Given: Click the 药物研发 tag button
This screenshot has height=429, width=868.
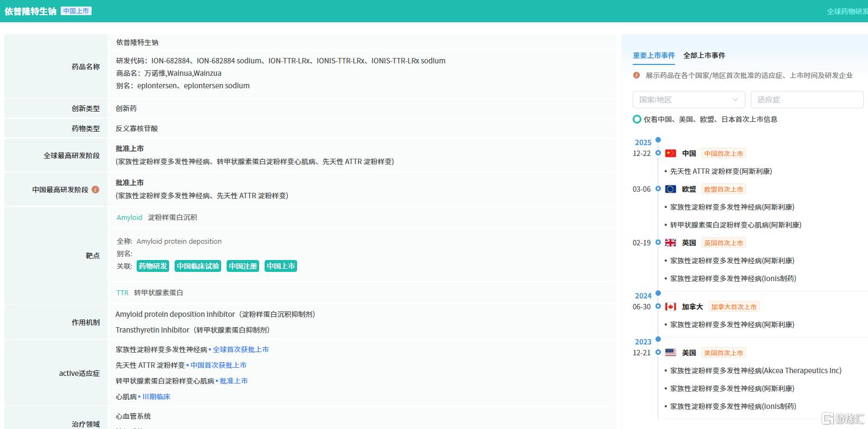Looking at the screenshot, I should [153, 266].
